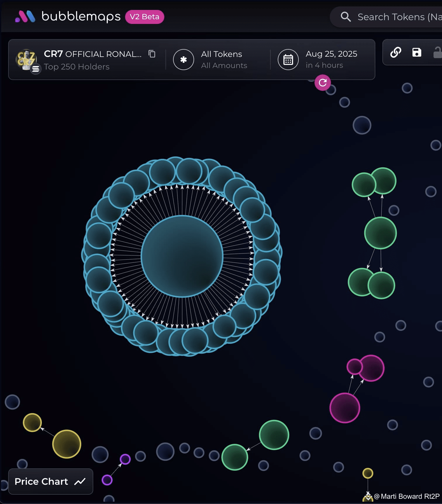Open the calendar date icon
Image resolution: width=442 pixels, height=504 pixels.
coord(288,60)
